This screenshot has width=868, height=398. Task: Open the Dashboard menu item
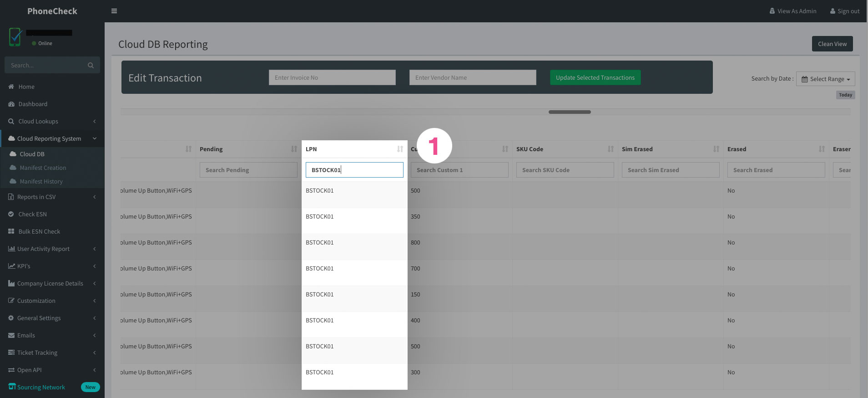pyautogui.click(x=52, y=104)
